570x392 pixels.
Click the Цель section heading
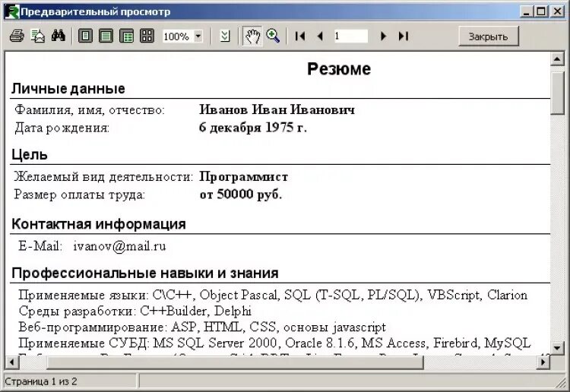30,155
